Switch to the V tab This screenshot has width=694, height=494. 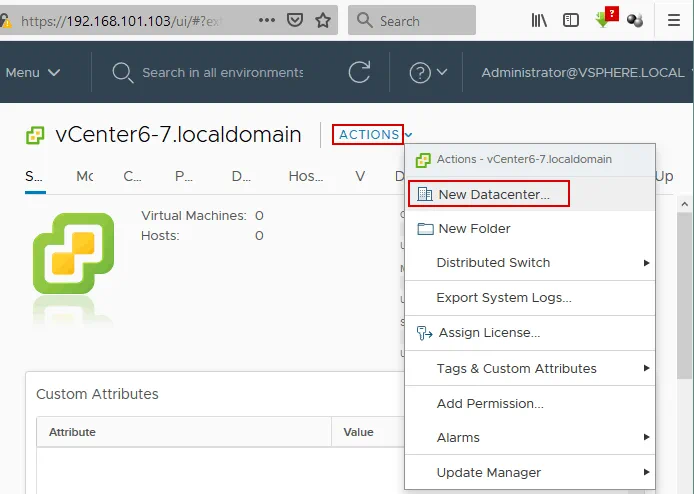pyautogui.click(x=360, y=177)
